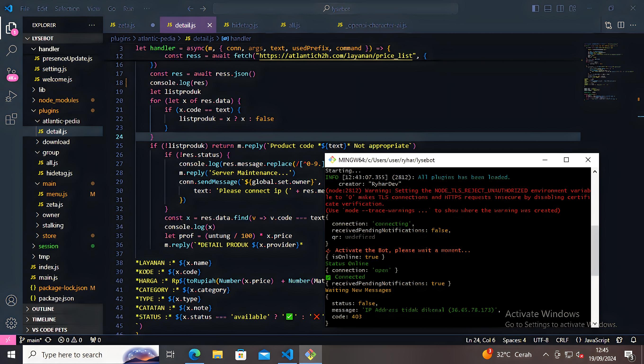The width and height of the screenshot is (644, 364).
Task: Close the detail.js tab
Action: [x=210, y=25]
